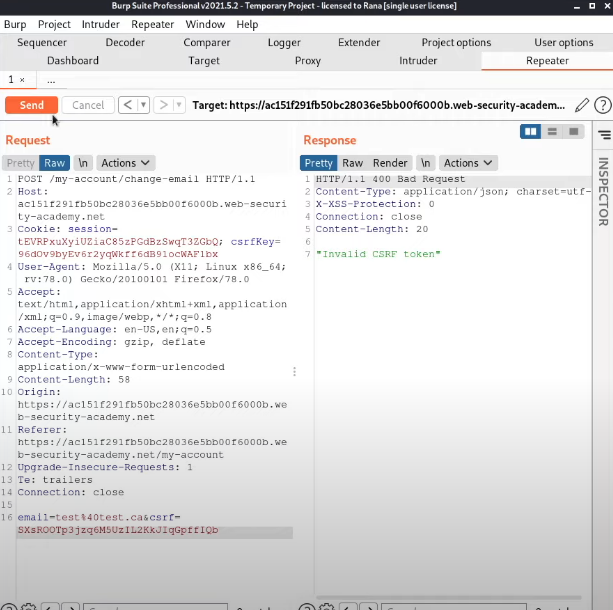The width and height of the screenshot is (613, 610).
Task: Switch to the Sequencer tab
Action: click(42, 42)
